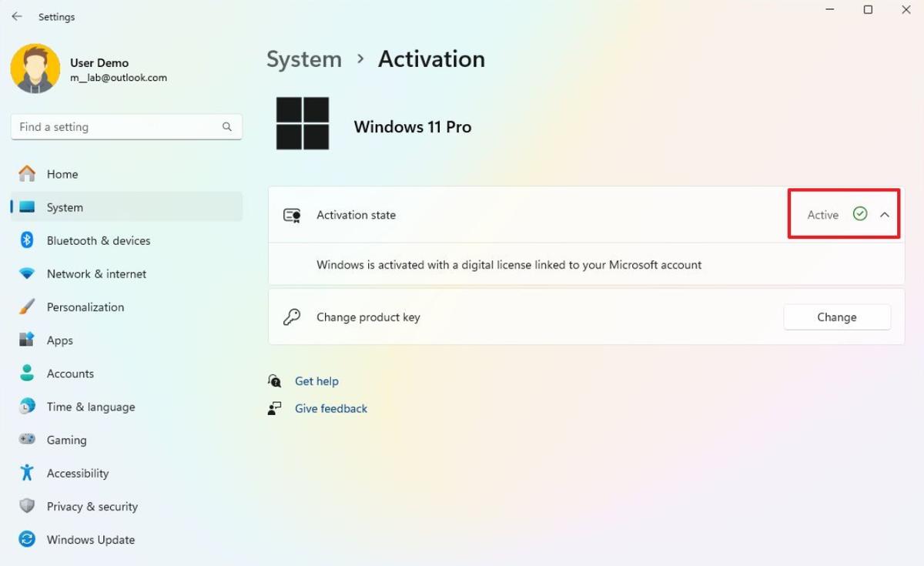Viewport: 924px width, 566px height.
Task: Click the search magnifier icon
Action: pos(227,127)
